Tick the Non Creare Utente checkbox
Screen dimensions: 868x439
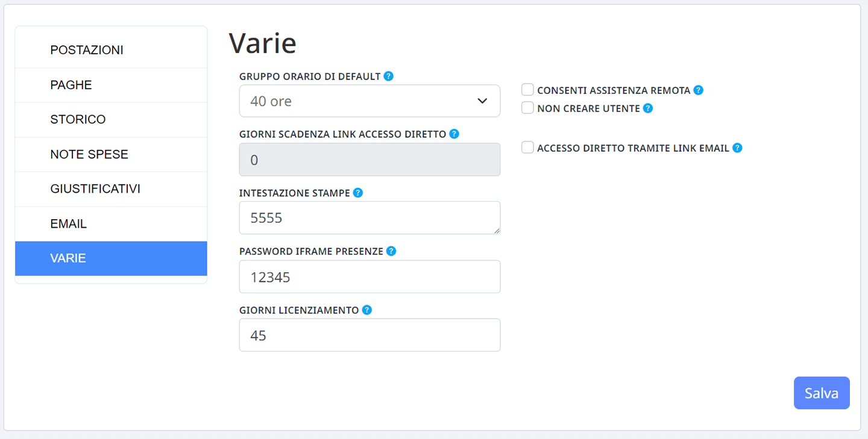pos(527,108)
